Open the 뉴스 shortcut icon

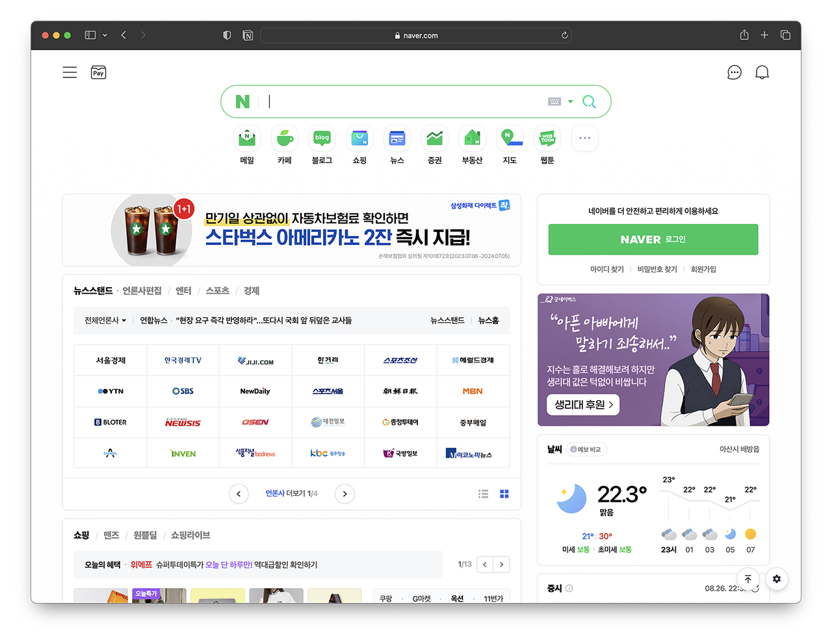click(x=397, y=138)
